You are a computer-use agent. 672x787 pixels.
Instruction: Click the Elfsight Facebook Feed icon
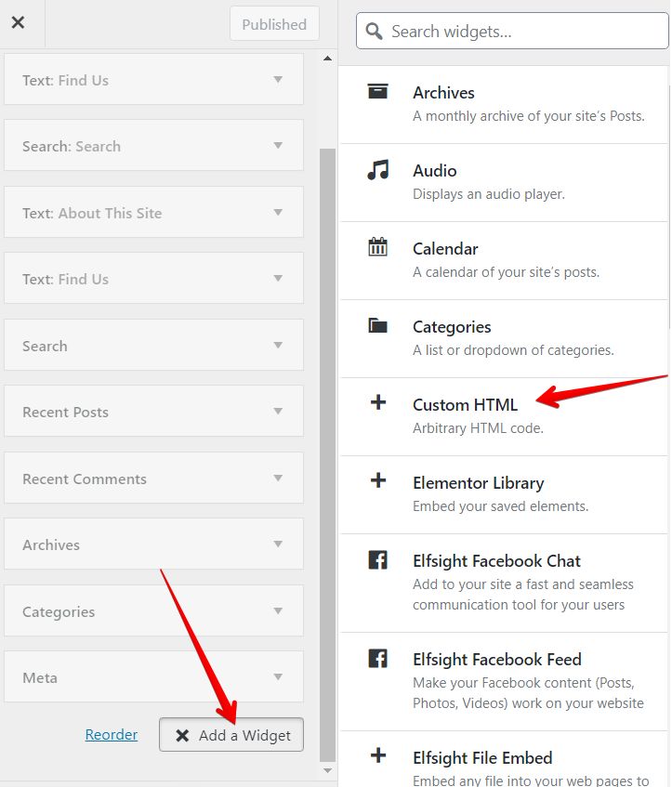[x=377, y=659]
